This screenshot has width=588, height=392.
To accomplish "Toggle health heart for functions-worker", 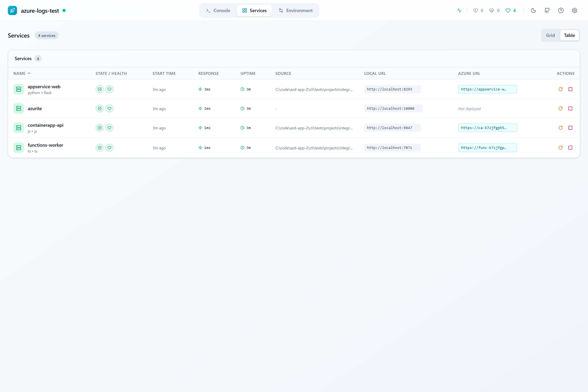I will click(x=109, y=147).
